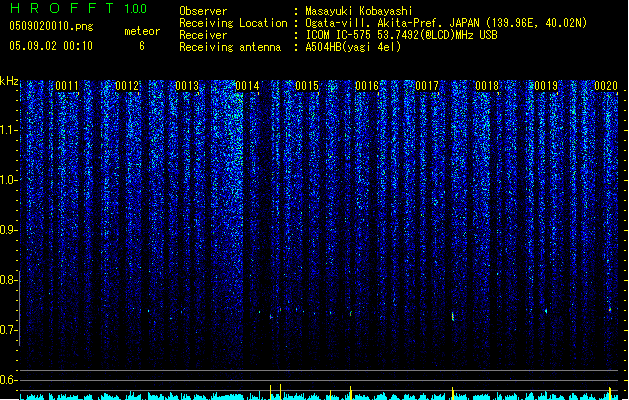
Task: Click the meteor count 6
Action: coord(142,46)
